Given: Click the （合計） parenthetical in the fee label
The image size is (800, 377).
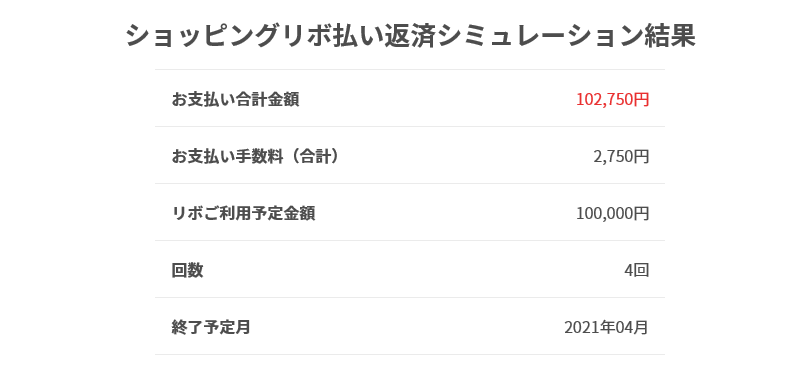Looking at the screenshot, I should click(311, 157).
